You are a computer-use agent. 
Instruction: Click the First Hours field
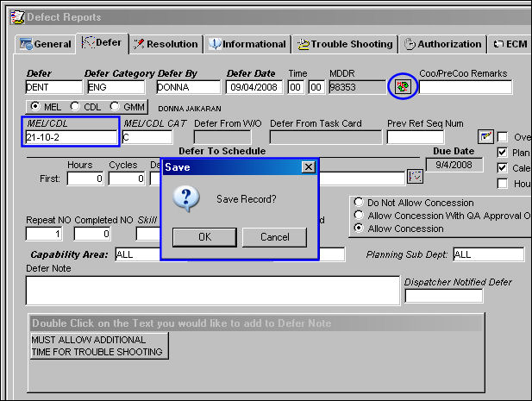pos(85,179)
